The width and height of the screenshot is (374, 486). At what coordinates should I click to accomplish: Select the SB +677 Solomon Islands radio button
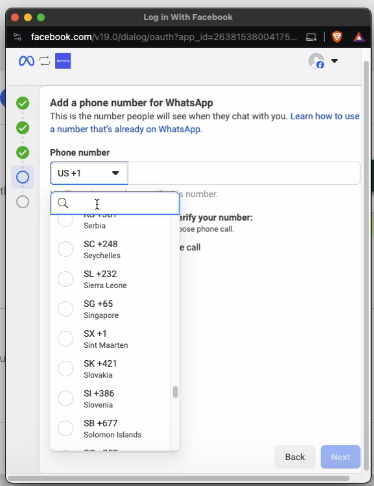point(65,428)
